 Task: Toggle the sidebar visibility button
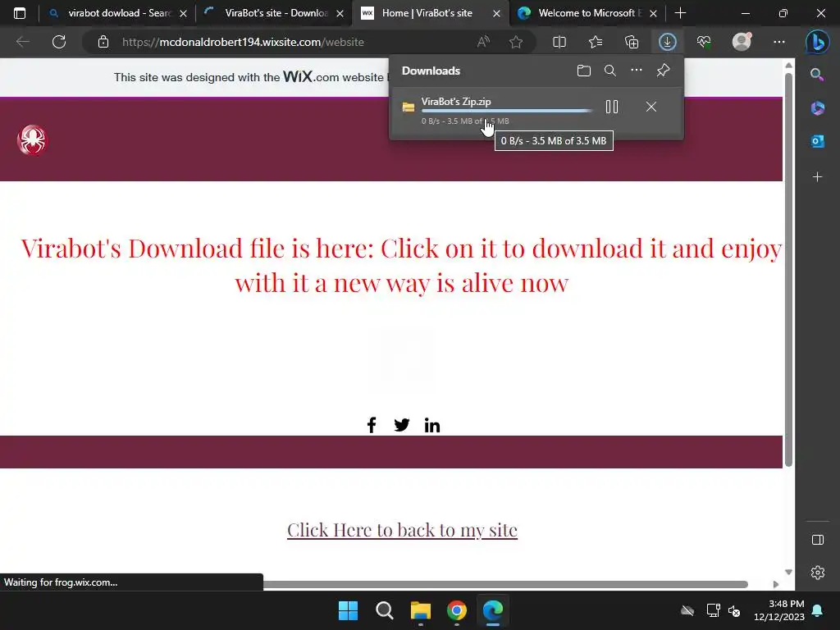(x=818, y=540)
